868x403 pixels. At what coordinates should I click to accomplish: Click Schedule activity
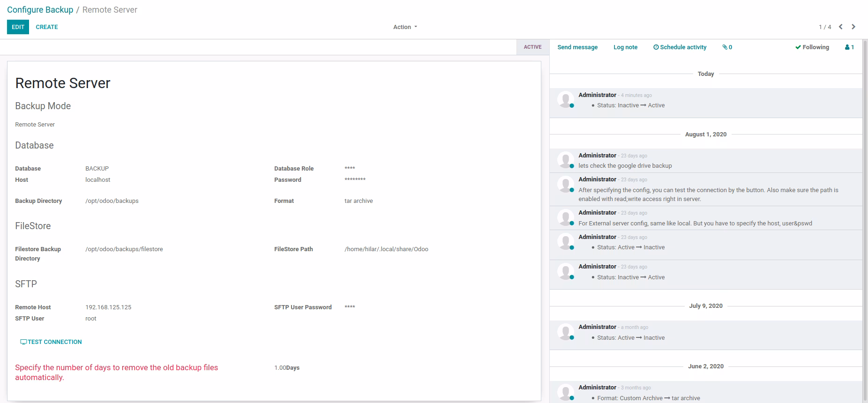pyautogui.click(x=680, y=47)
